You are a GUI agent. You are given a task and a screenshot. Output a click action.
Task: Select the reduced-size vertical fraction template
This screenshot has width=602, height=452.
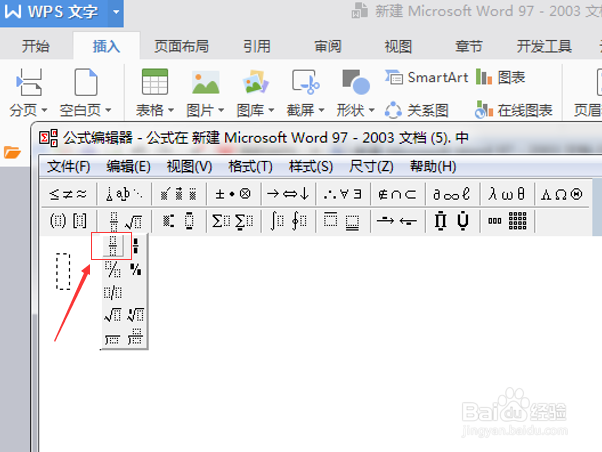[x=136, y=246]
